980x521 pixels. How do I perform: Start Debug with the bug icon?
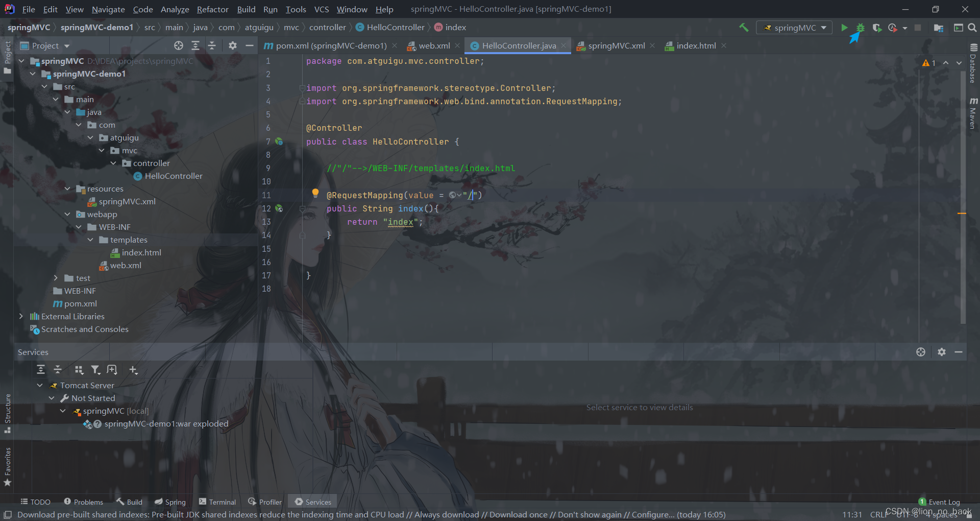861,28
